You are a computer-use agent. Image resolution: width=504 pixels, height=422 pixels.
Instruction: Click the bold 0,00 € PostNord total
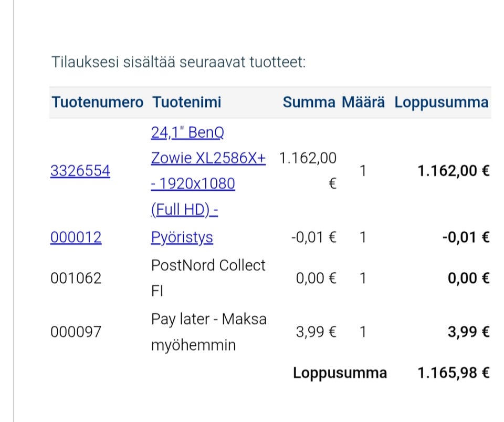click(468, 278)
